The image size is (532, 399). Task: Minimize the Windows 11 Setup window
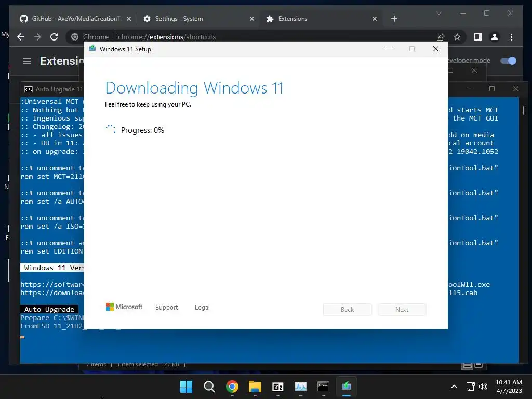389,49
